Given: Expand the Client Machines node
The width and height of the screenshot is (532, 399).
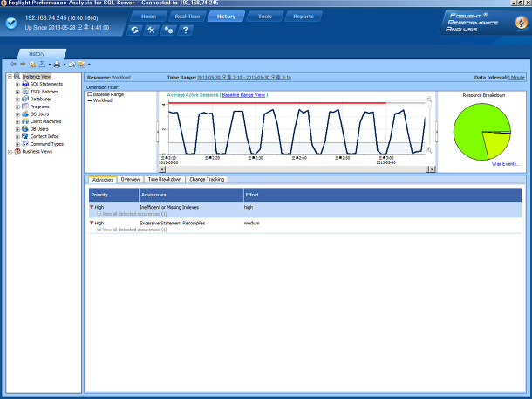Looking at the screenshot, I should click(17, 121).
